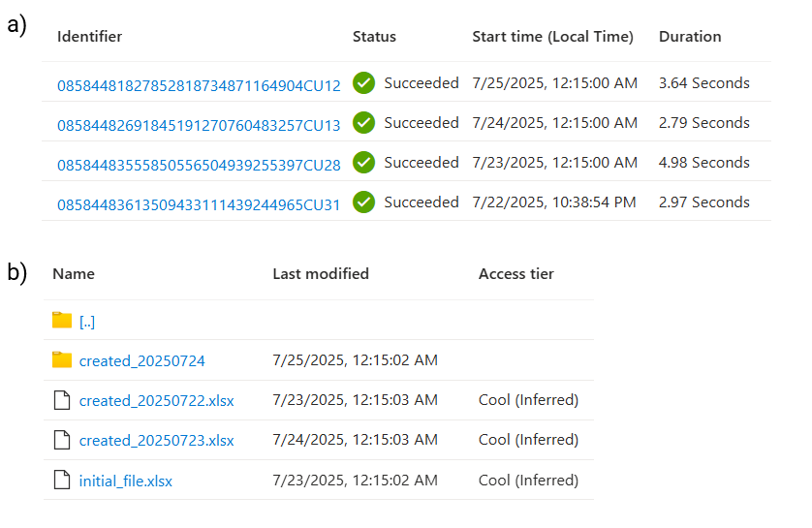Click last modified 7/23/2025, 12:15:02 AM
This screenshot has width=812, height=528.
356,481
